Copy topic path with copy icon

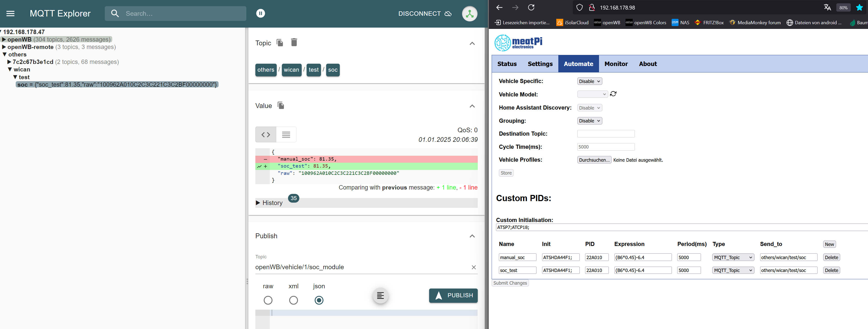pos(280,43)
